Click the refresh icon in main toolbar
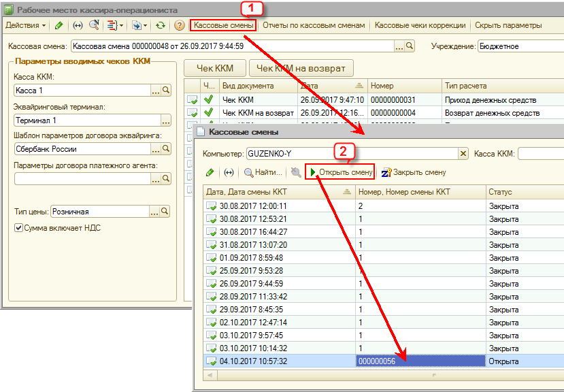Viewport: 564px width, 392px height. click(161, 25)
